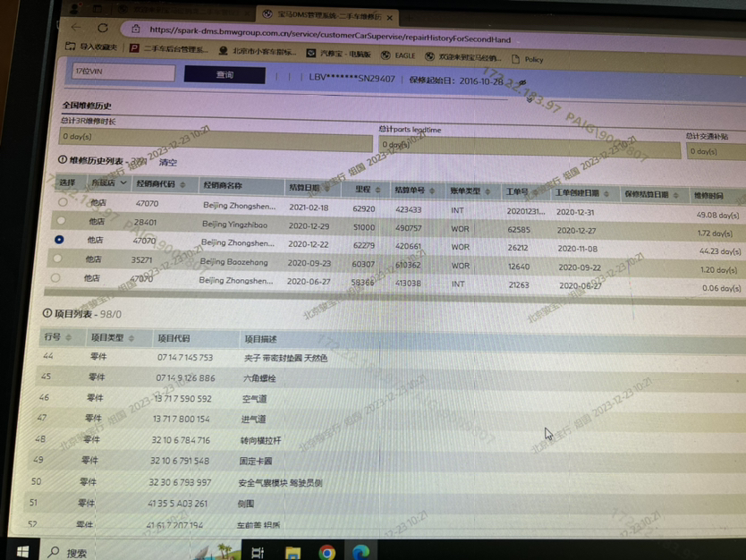Screen dimensions: 746x560
Task: Click the part code 07 14 7 145 753
Action: (x=185, y=358)
